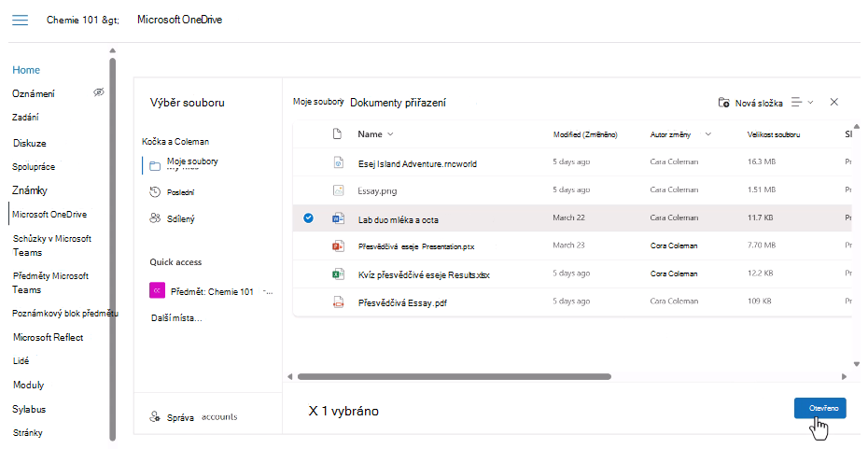Open Poznámkový blok předmětu
This screenshot has width=868, height=449.
point(64,314)
